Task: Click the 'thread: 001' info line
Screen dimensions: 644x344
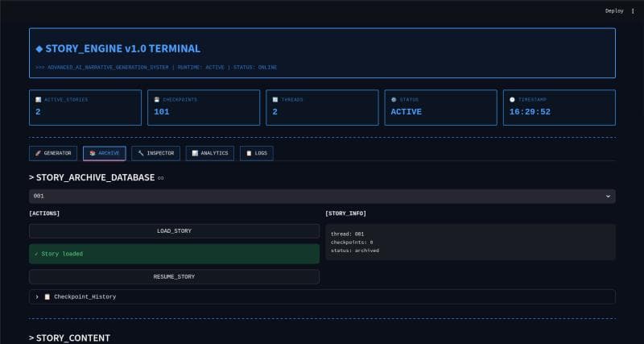Action: click(347, 234)
